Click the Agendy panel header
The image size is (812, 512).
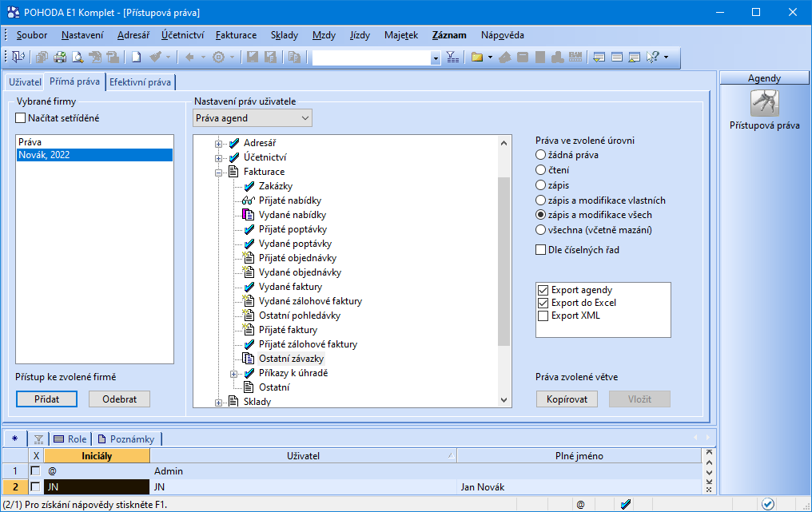[764, 77]
